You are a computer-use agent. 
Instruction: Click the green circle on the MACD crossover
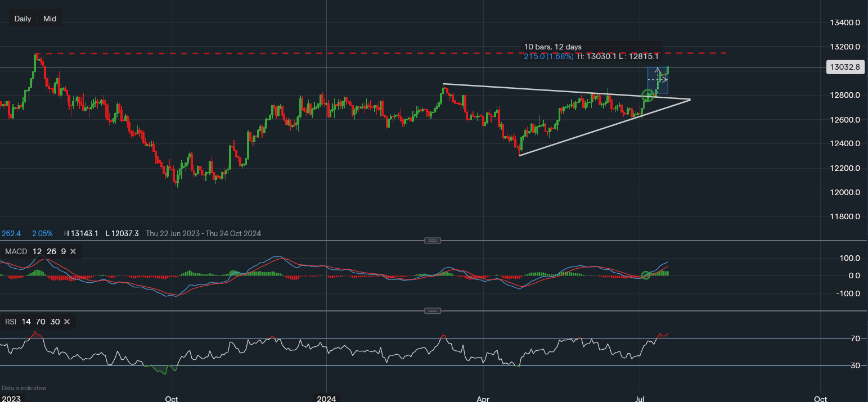646,275
